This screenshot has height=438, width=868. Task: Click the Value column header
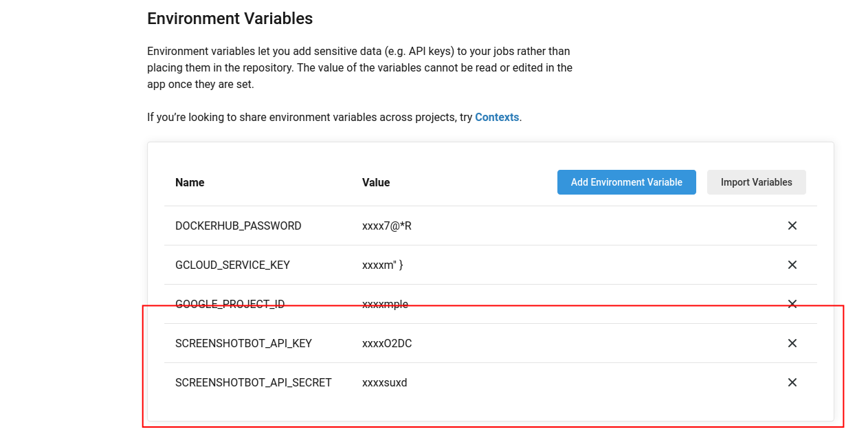[376, 182]
